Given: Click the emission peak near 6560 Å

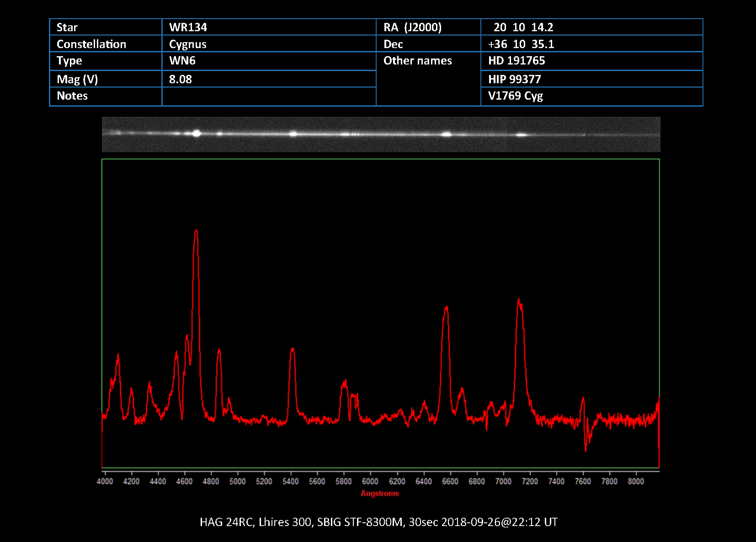Looking at the screenshot, I should [446, 308].
